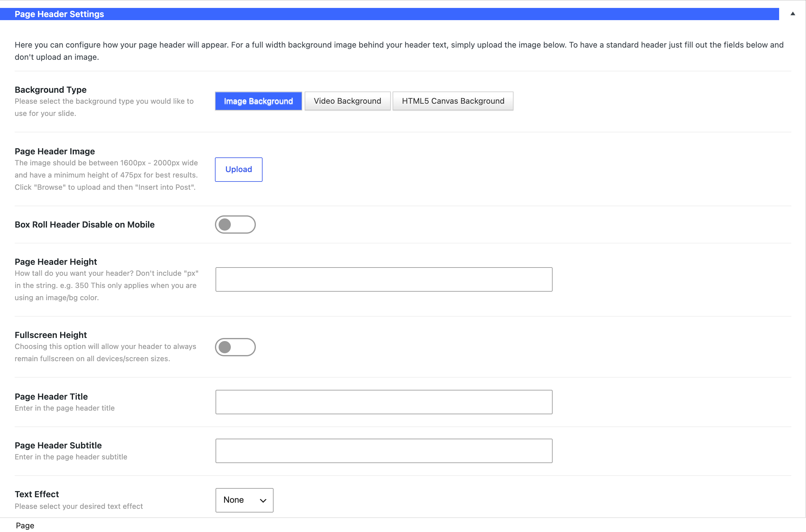The width and height of the screenshot is (806, 532).
Task: Click the Page Header Image label
Action: click(x=55, y=151)
